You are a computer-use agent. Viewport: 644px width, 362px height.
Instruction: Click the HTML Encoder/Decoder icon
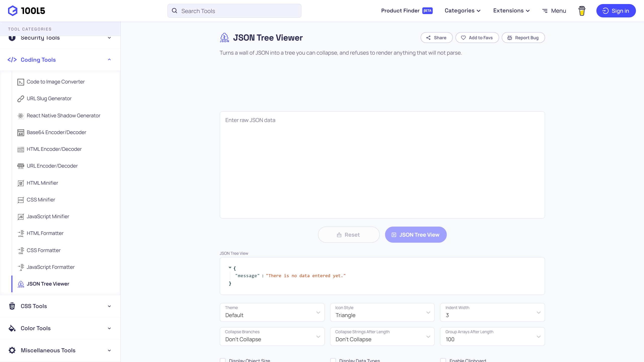click(x=21, y=149)
